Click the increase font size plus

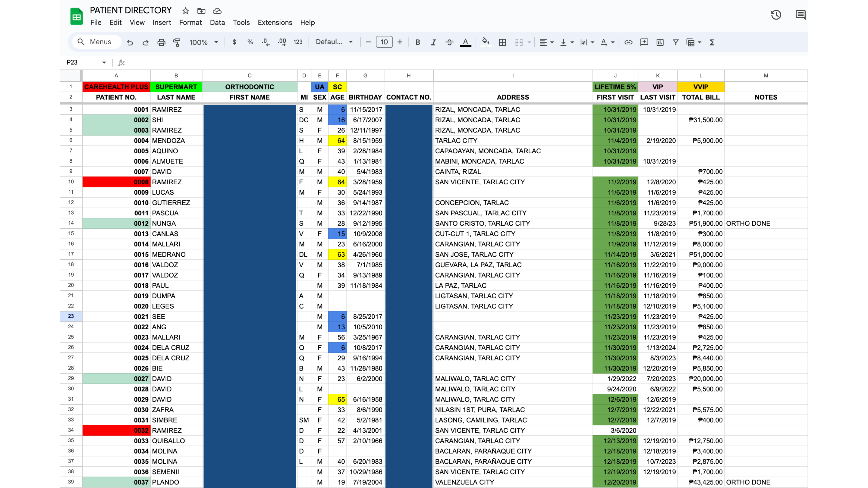[x=400, y=42]
